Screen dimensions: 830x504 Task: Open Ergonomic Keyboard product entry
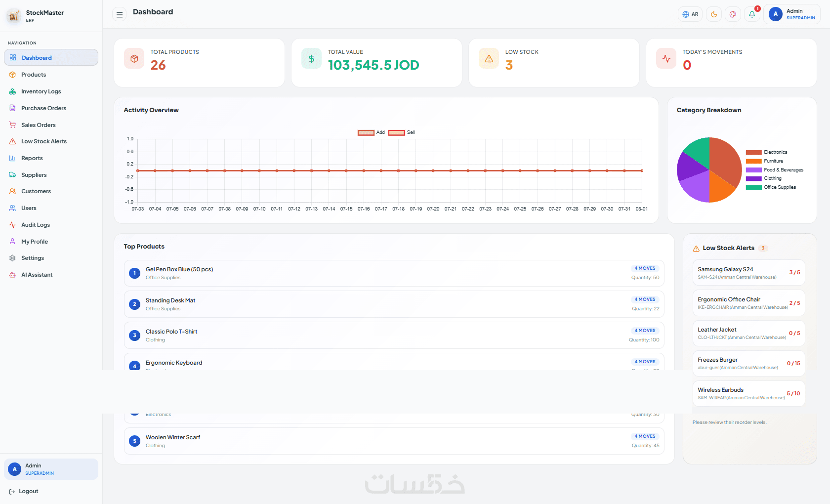pyautogui.click(x=394, y=362)
